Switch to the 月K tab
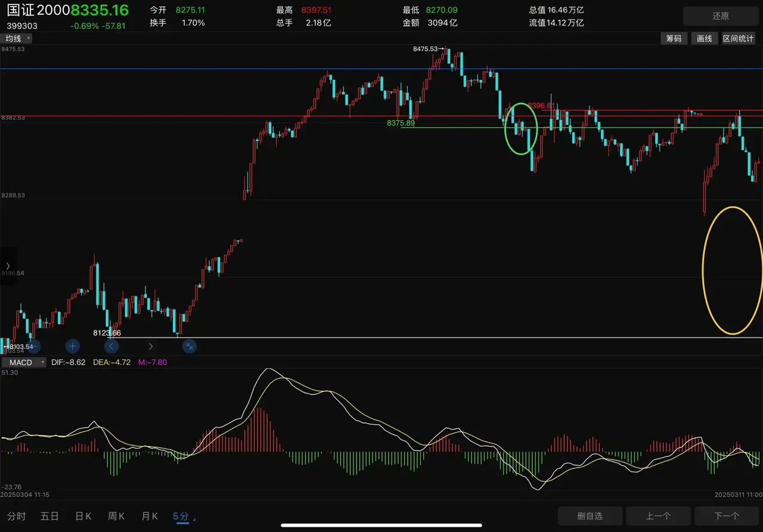This screenshot has width=763, height=532. coord(150,516)
